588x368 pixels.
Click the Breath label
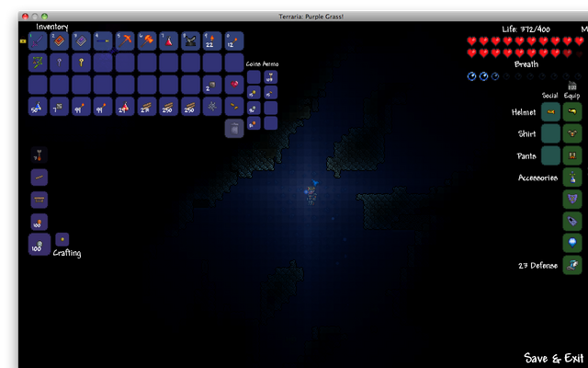526,64
